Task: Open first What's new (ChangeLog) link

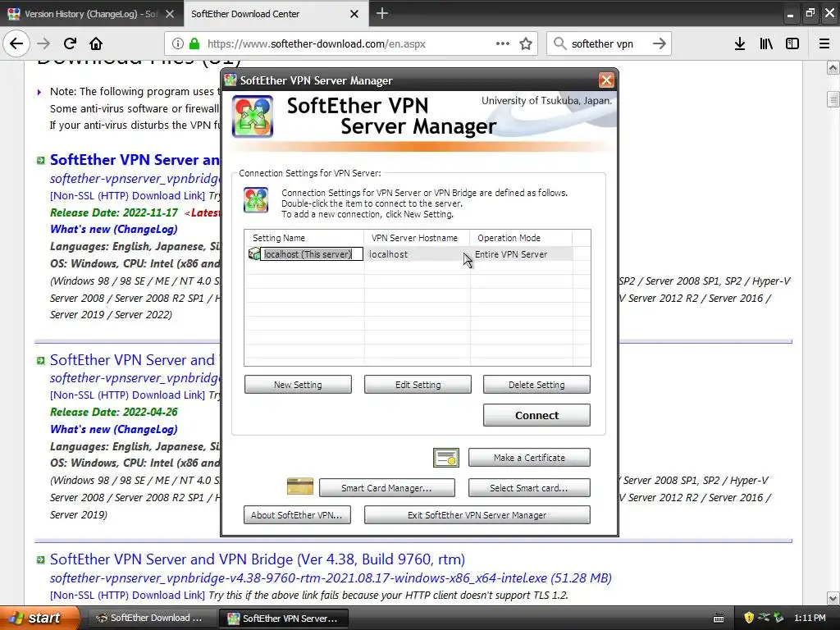Action: [113, 230]
